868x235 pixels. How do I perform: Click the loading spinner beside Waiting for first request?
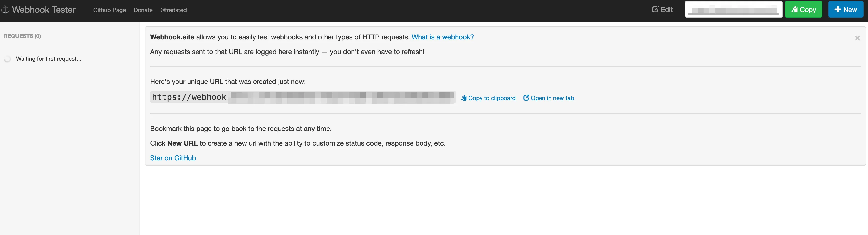coord(7,59)
